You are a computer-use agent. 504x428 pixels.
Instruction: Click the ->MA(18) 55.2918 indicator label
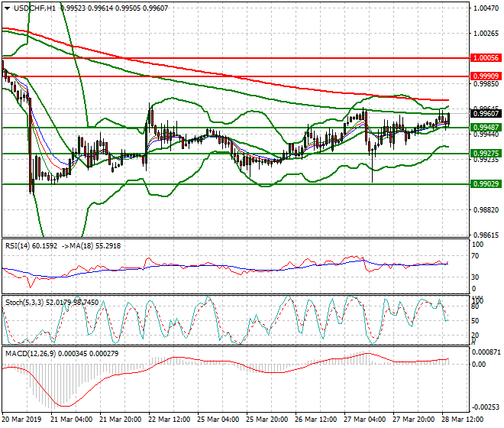tap(92, 246)
